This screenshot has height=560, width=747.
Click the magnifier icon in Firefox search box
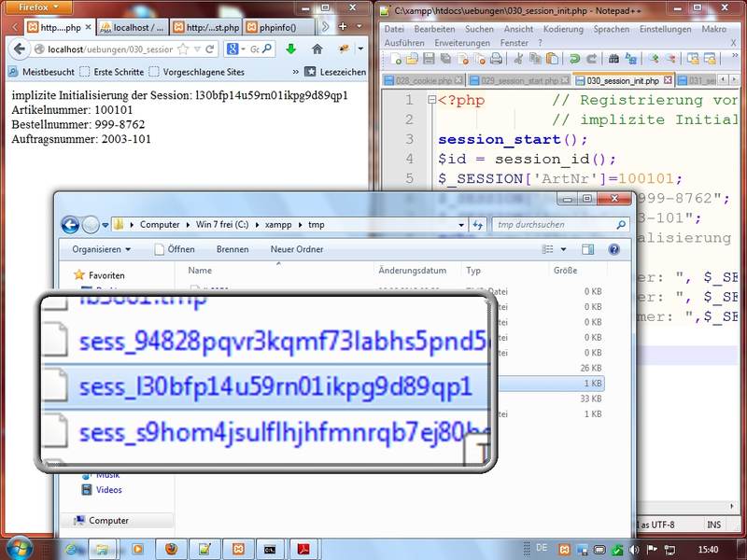[x=267, y=49]
